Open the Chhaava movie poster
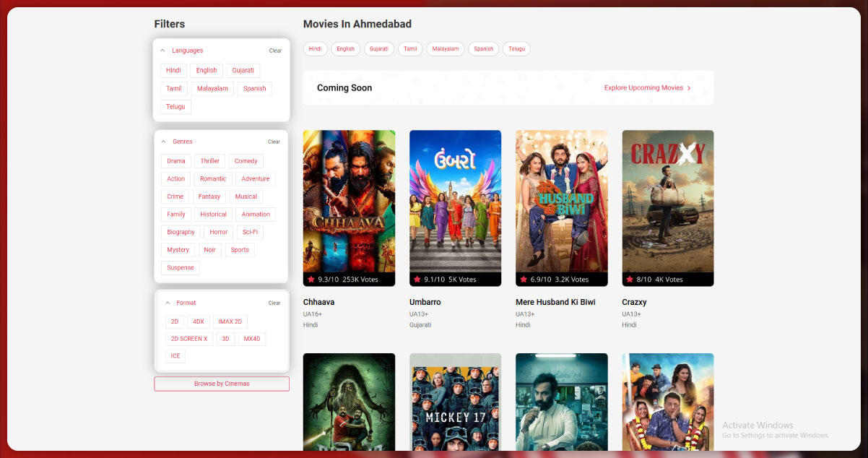 (350, 208)
